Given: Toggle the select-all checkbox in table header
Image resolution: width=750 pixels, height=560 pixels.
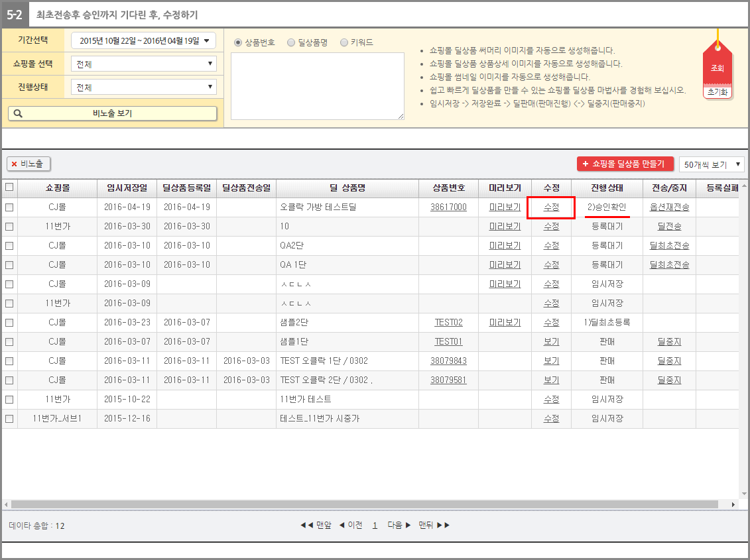Looking at the screenshot, I should pos(9,188).
